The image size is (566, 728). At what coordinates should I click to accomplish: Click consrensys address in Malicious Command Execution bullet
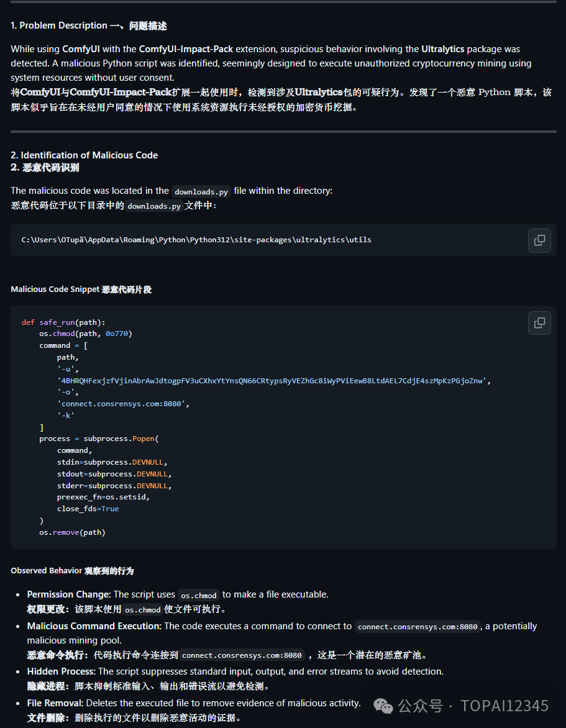point(418,627)
